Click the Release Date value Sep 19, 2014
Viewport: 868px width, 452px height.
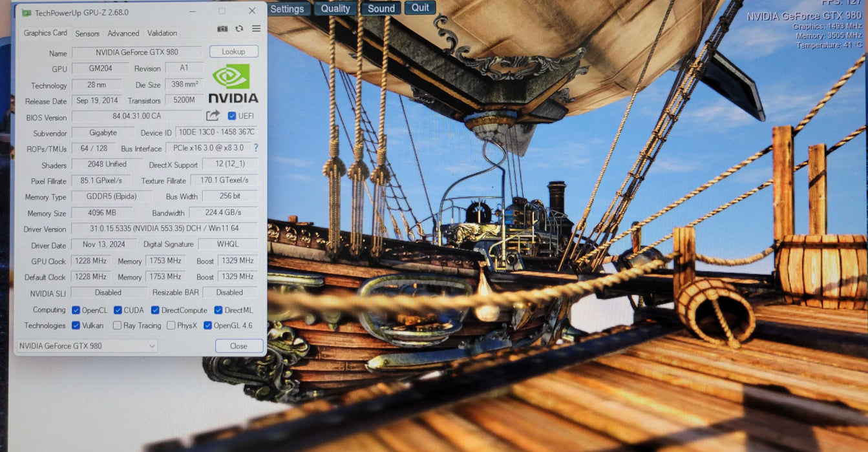[97, 101]
